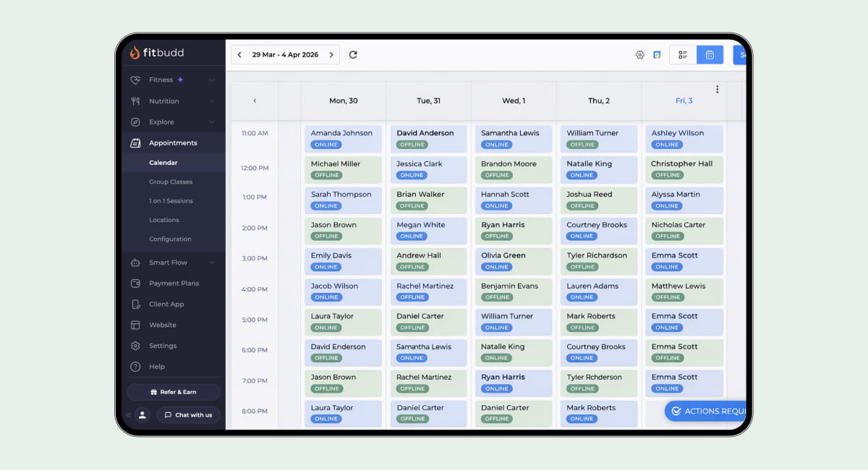The image size is (868, 470).
Task: Select the Wed, 1 column header
Action: 514,101
